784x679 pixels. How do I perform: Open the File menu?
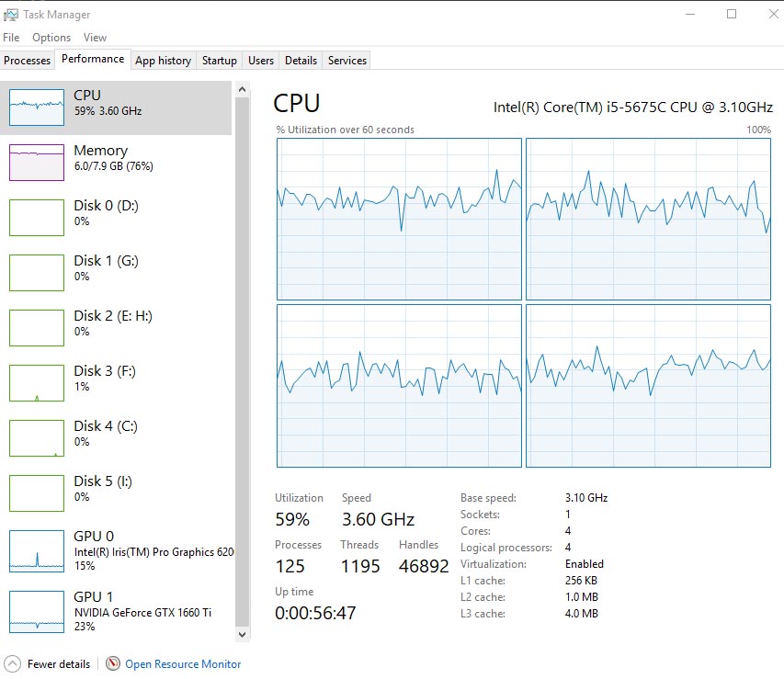coord(11,38)
